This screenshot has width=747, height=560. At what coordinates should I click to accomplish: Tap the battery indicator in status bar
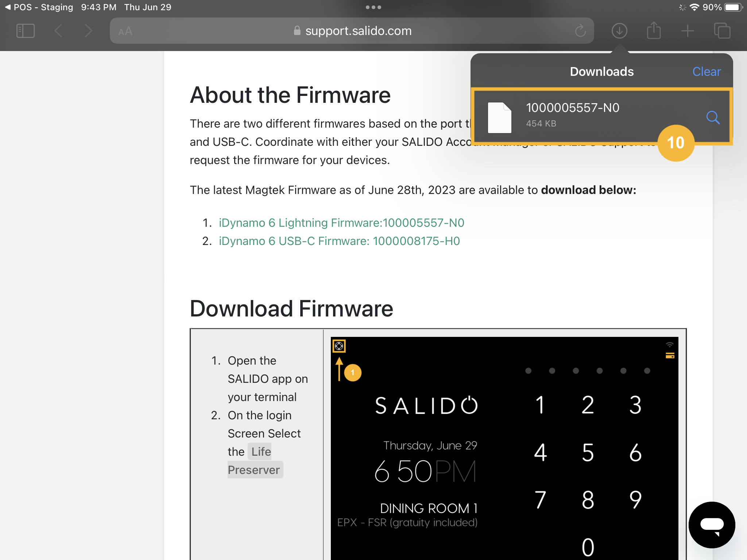(x=734, y=7)
